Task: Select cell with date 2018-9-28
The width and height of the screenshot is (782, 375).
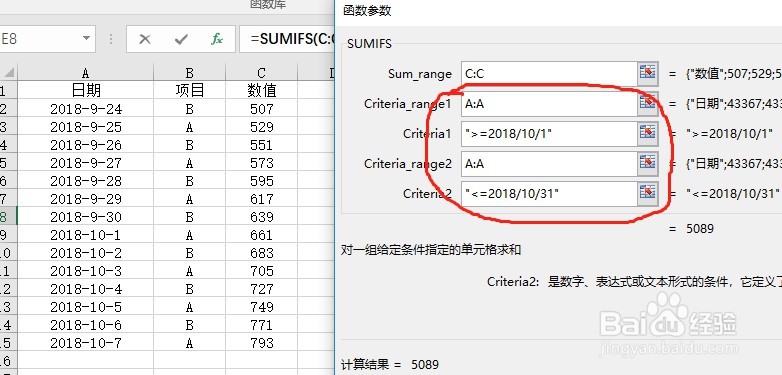Action: pos(86,181)
